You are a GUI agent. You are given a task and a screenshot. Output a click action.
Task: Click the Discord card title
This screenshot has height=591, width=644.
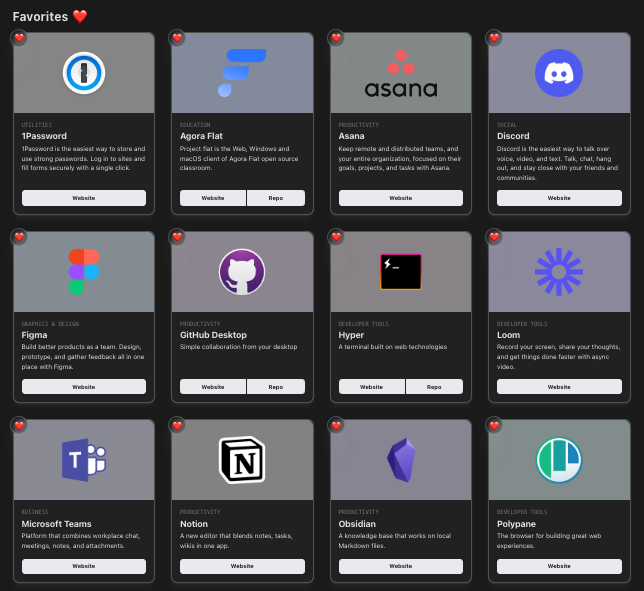[513, 136]
